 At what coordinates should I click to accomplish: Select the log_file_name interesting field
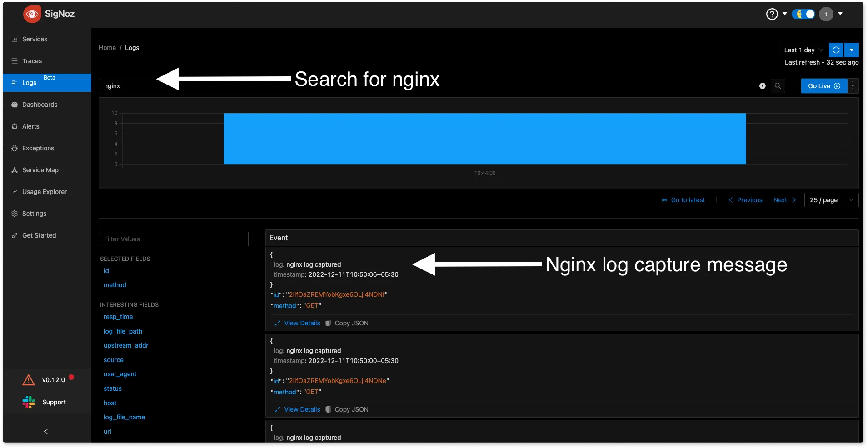[124, 417]
